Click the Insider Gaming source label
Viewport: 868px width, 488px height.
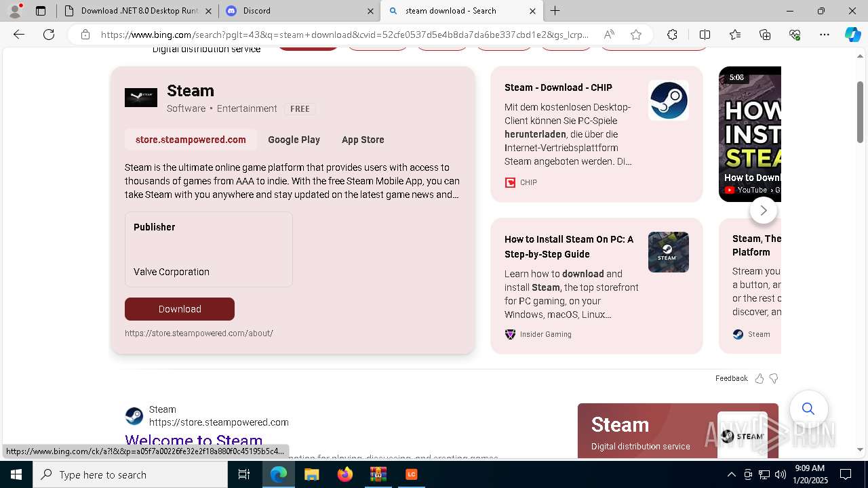click(546, 334)
